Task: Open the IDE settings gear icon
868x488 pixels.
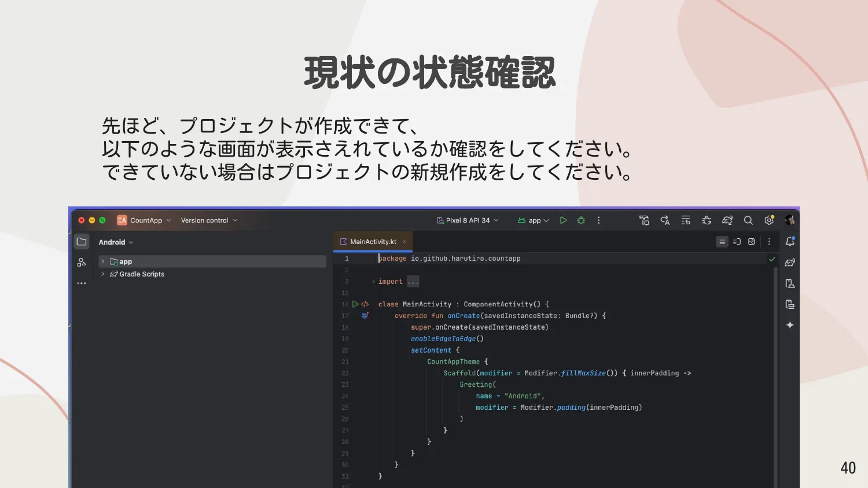Action: click(x=769, y=220)
